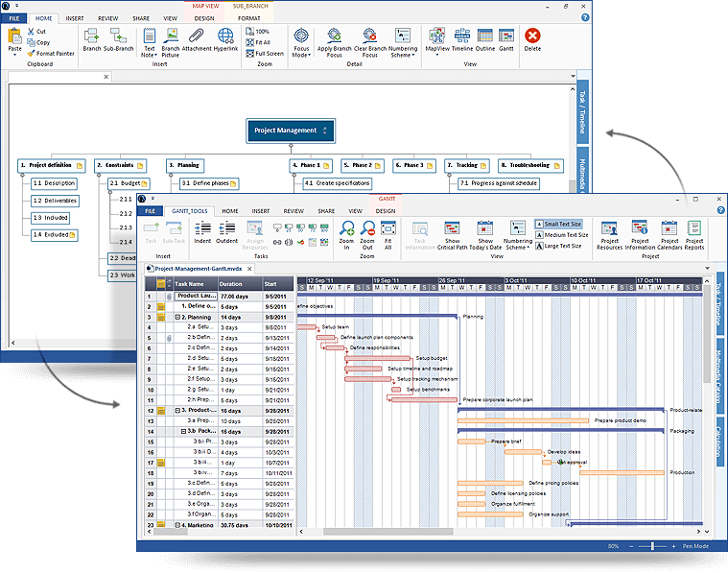This screenshot has height=573, width=728.
Task: Switch to Gantt view from MapView ribbon
Action: (506, 39)
